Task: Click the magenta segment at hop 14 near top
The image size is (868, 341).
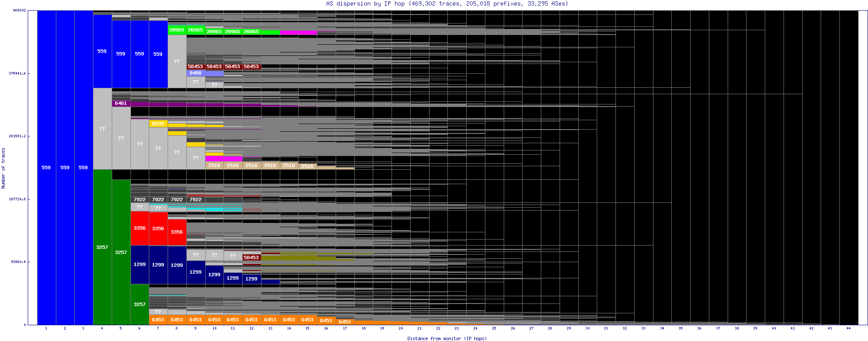Action: click(289, 32)
